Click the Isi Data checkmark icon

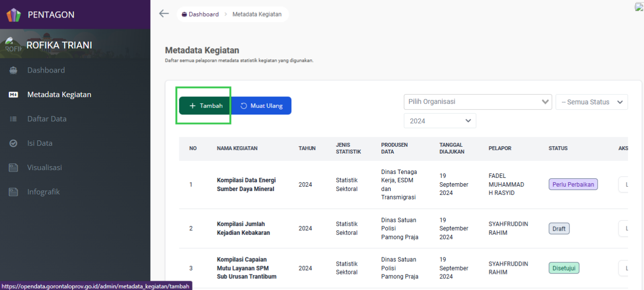[14, 143]
